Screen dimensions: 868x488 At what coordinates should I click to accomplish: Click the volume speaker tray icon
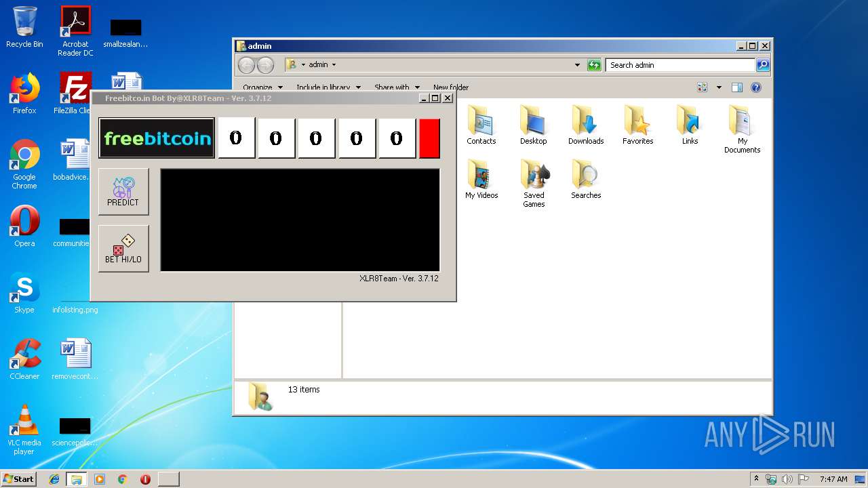tap(787, 479)
